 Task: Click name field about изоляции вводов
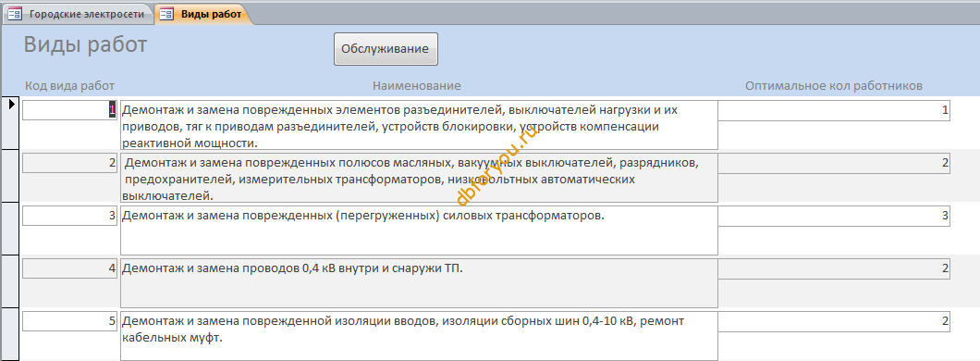[420, 336]
